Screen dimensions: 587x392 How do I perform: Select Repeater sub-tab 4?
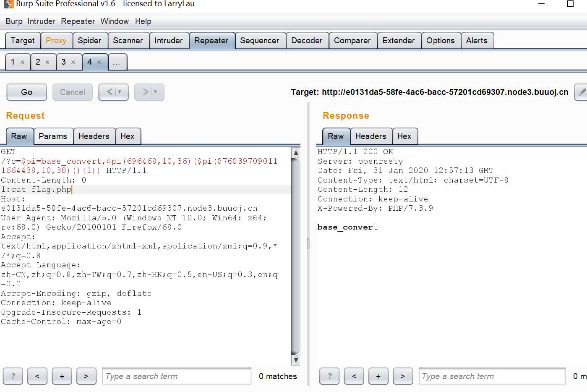(x=89, y=62)
